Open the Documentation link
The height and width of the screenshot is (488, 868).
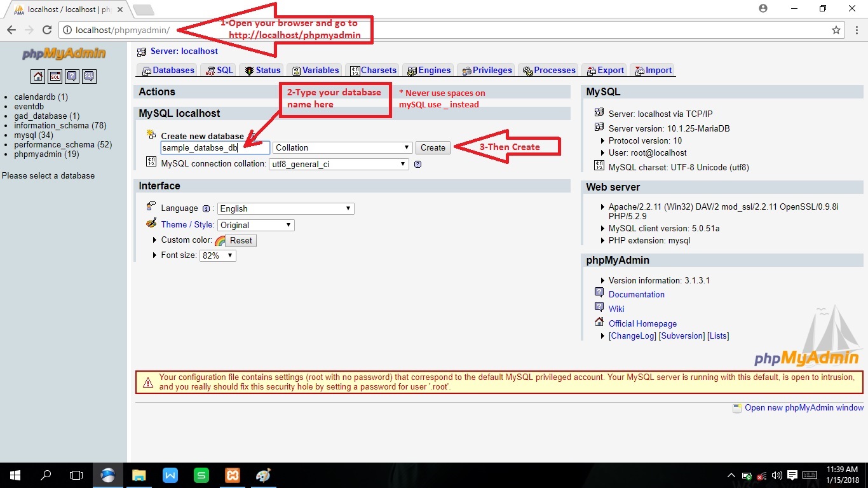(637, 294)
